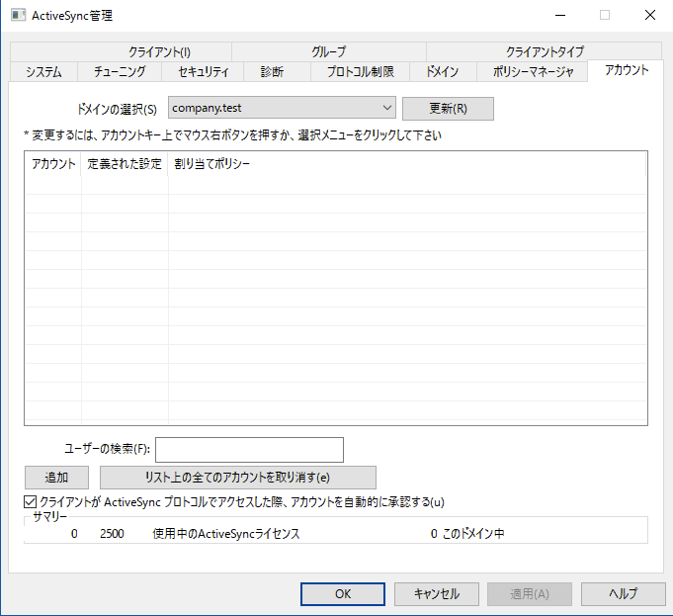Viewport: 673px width, 616px height.
Task: Click the user search input field
Action: [x=249, y=449]
